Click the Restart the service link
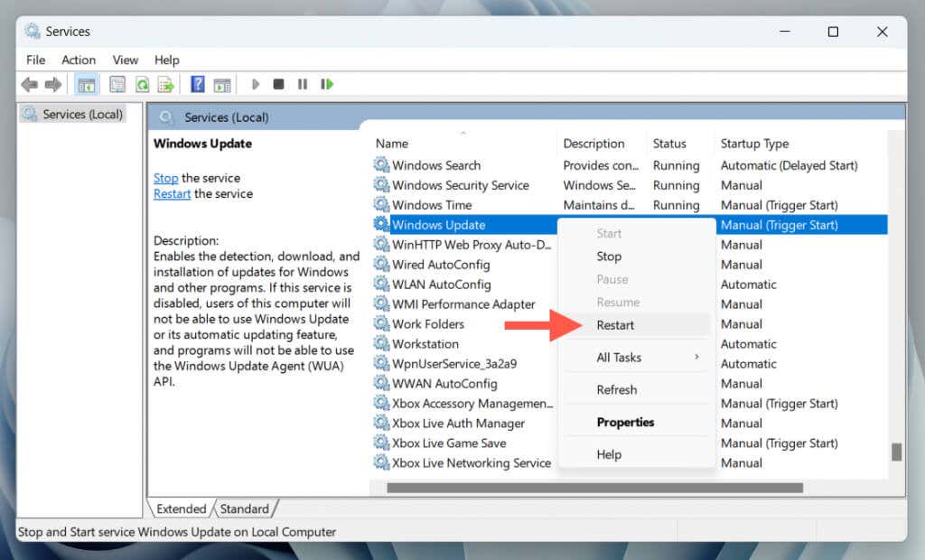The width and height of the screenshot is (925, 560). 172,194
